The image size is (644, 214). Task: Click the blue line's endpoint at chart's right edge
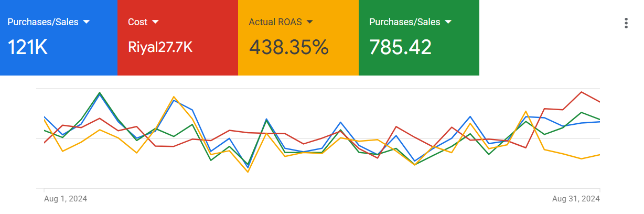coord(599,122)
